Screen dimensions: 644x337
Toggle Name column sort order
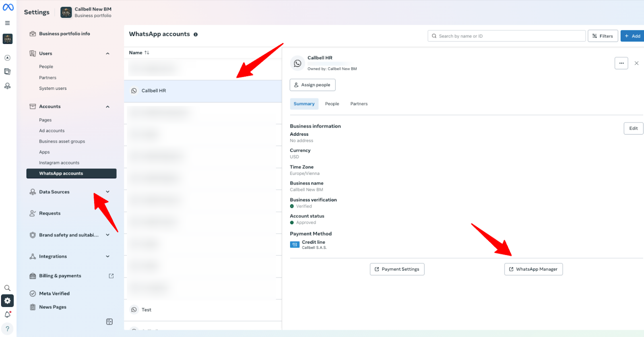tap(147, 53)
